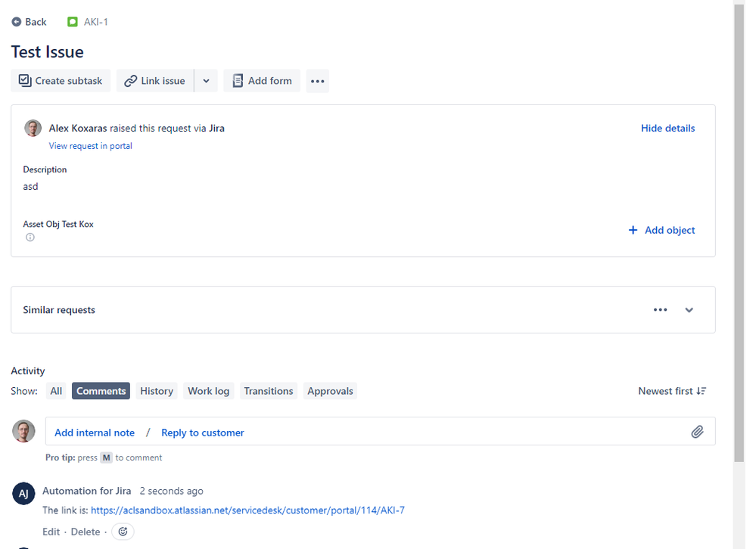Toggle Newest first sort order
This screenshot has height=549, width=756.
[672, 391]
